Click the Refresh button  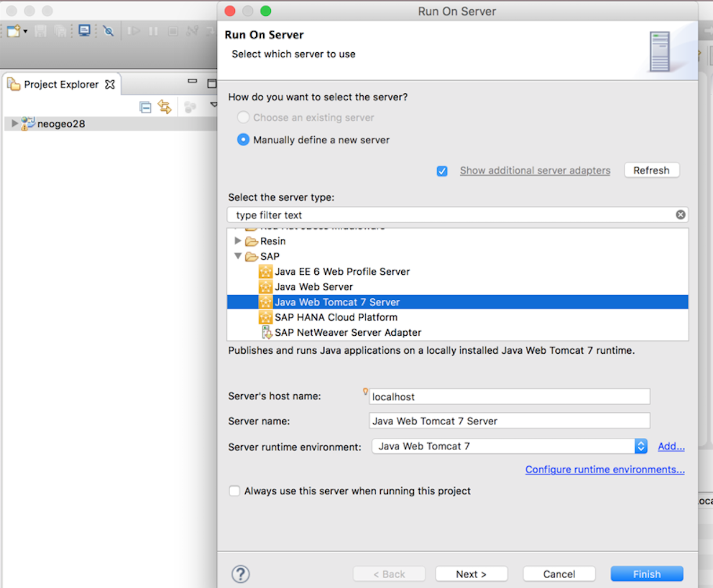coord(652,170)
